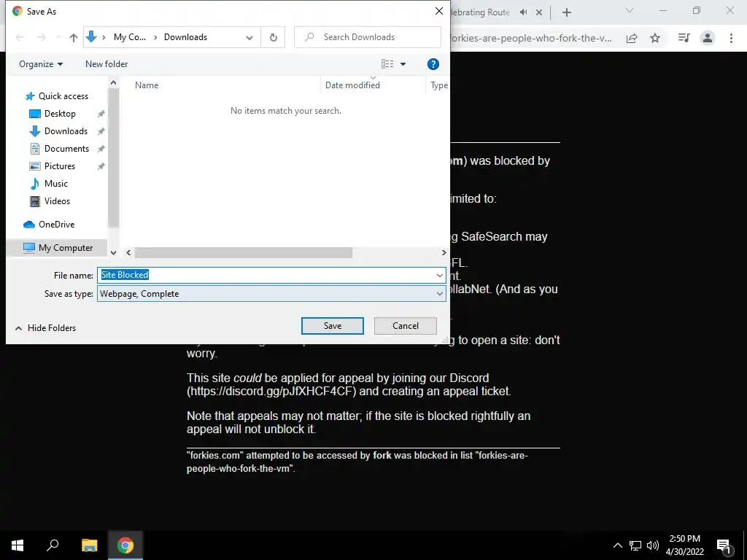Bookmark this page star icon
Screen dimensions: 747x560
pyautogui.click(x=655, y=38)
